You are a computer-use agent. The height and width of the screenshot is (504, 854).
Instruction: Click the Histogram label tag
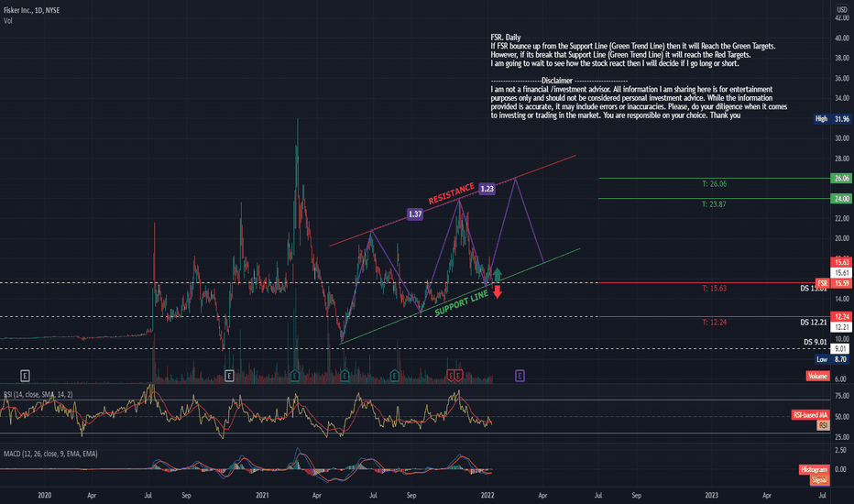[815, 469]
